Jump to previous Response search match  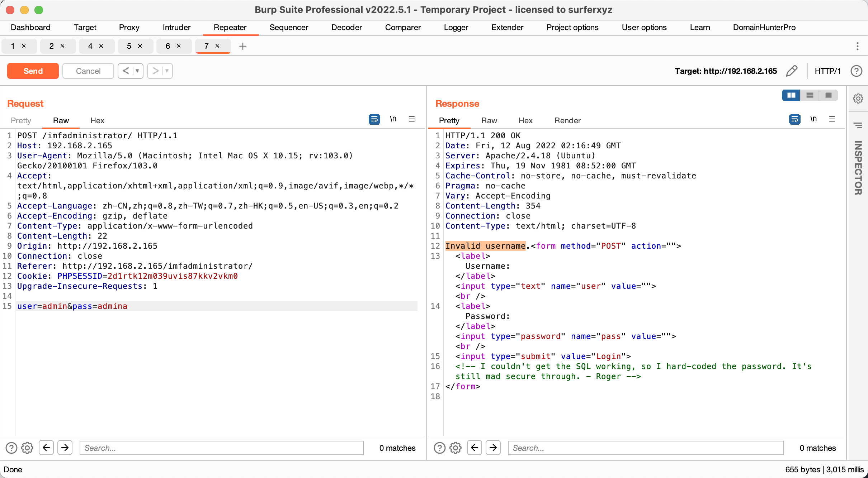[x=475, y=448]
